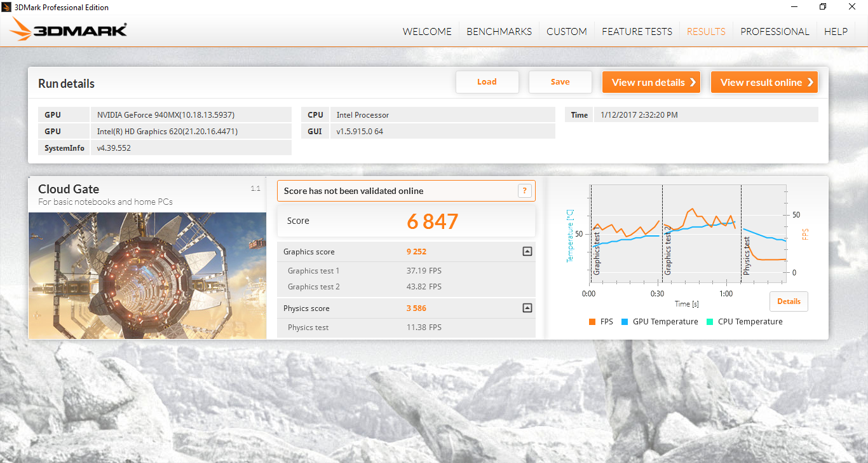This screenshot has height=463, width=868.
Task: Click the Intel(R) HD Graphics 620 entry
Action: pos(191,132)
